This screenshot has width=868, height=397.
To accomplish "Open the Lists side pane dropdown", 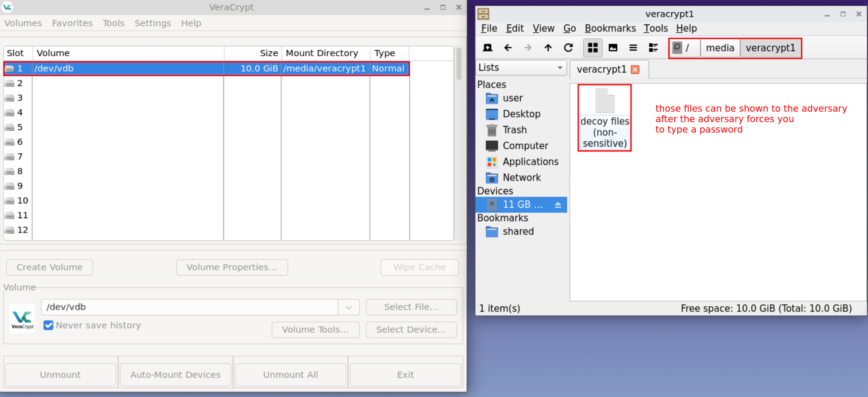I will pos(521,68).
